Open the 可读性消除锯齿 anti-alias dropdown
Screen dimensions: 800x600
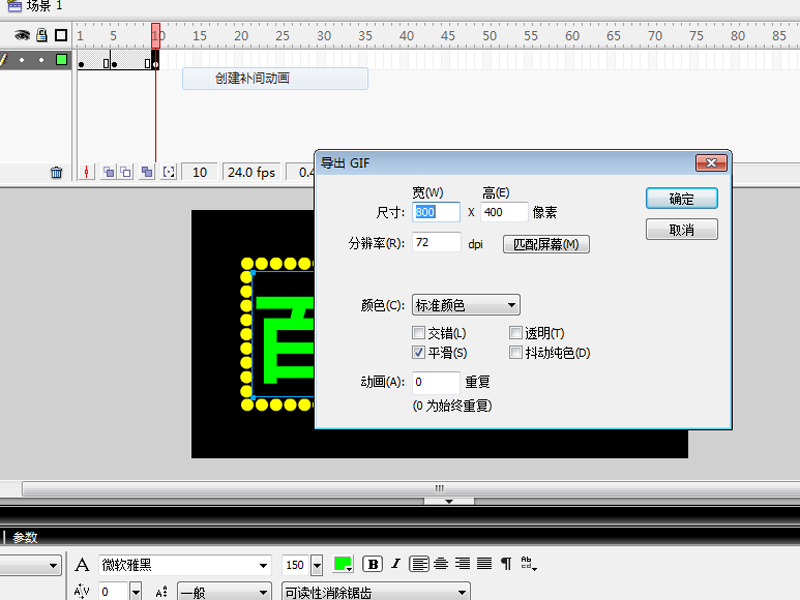coord(376,592)
